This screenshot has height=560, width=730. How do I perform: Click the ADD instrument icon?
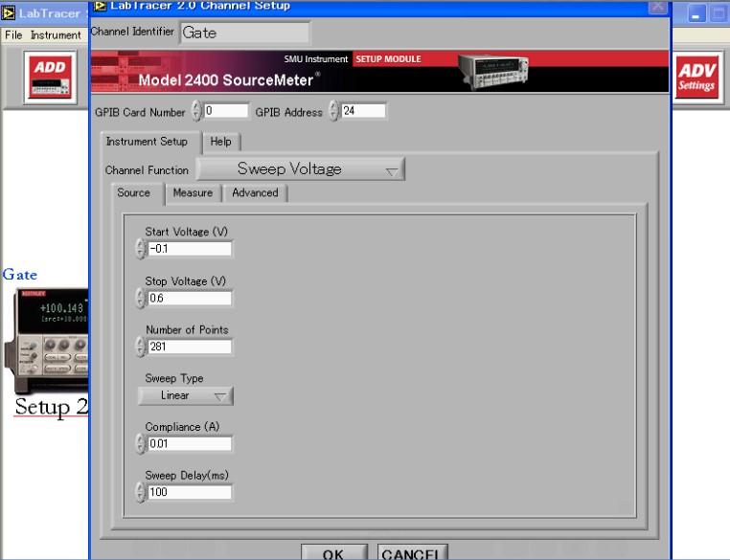[50, 78]
